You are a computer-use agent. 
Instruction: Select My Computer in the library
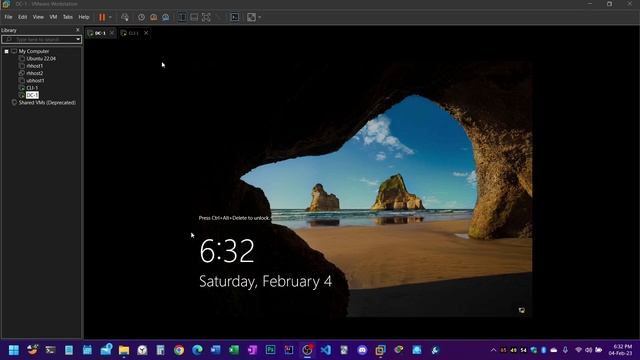click(x=33, y=51)
